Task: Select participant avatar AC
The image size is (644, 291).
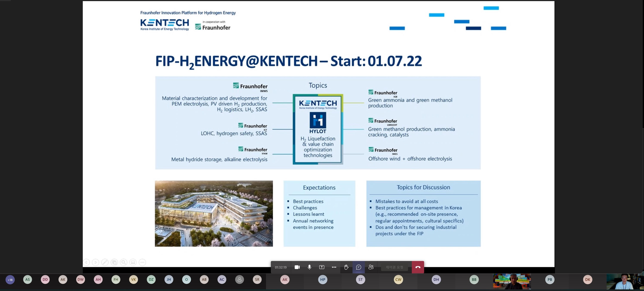Action: click(x=222, y=280)
